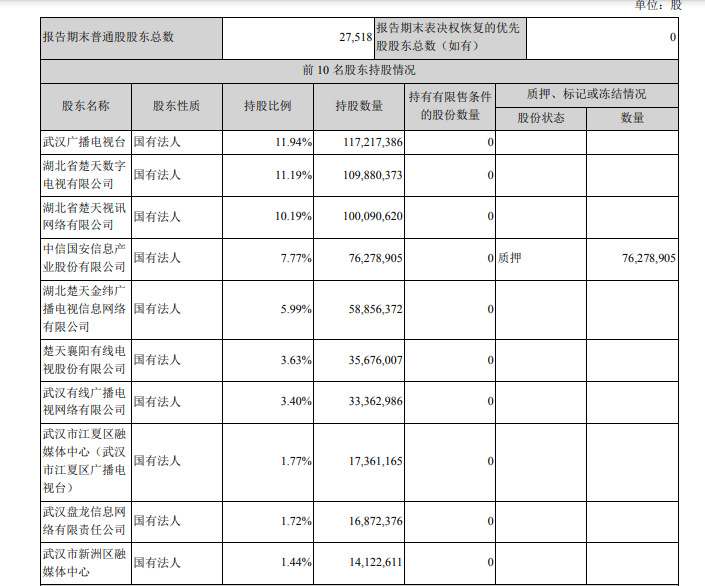Click shareholder name 武汉广播电视台
This screenshot has width=705, height=586.
(x=84, y=142)
